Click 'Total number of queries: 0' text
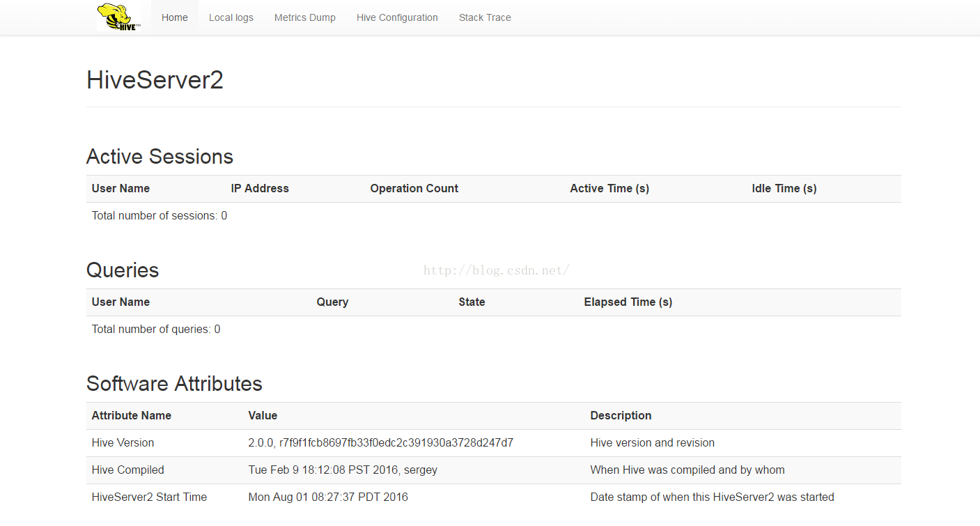980x526 pixels. tap(156, 329)
